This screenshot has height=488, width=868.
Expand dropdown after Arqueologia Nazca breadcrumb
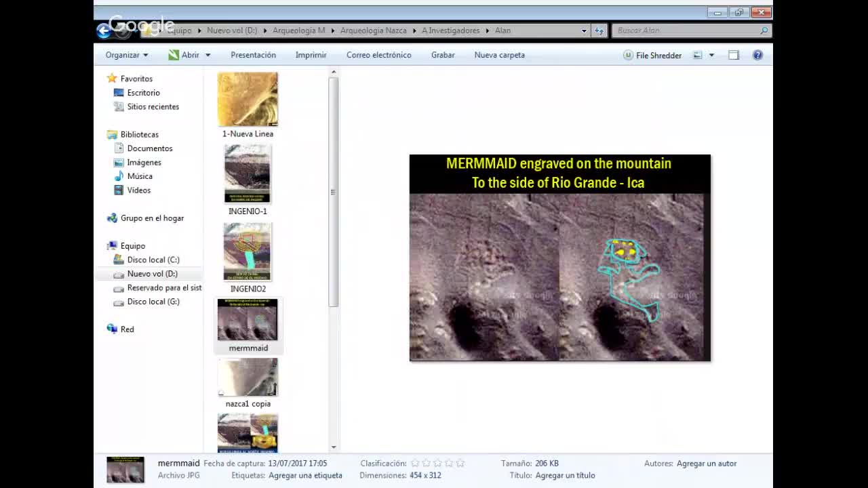(x=414, y=30)
